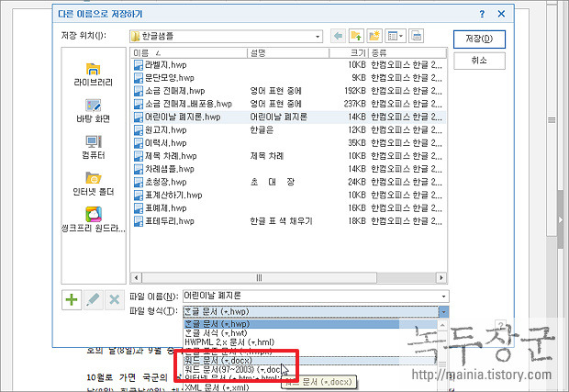This screenshot has width=569, height=392.
Task: Sort files by 설명 column header
Action: point(288,53)
